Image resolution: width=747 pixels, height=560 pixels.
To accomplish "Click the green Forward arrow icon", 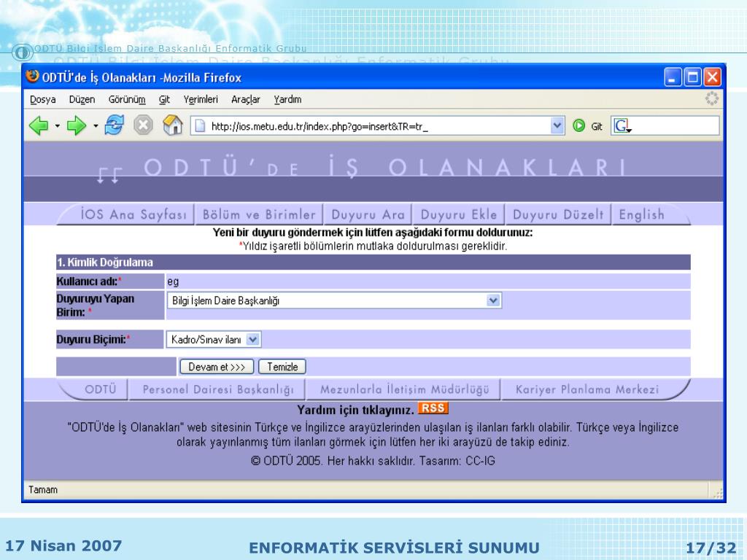I will pos(76,125).
